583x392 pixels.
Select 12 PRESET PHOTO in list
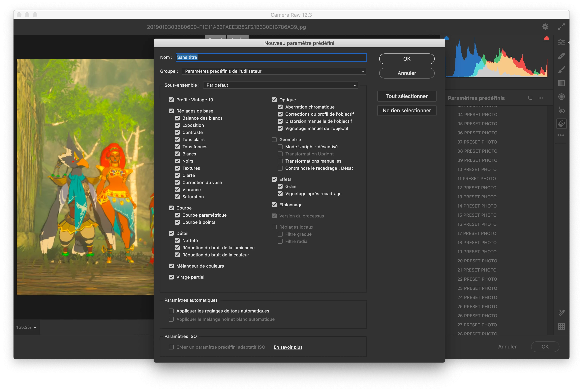click(476, 188)
